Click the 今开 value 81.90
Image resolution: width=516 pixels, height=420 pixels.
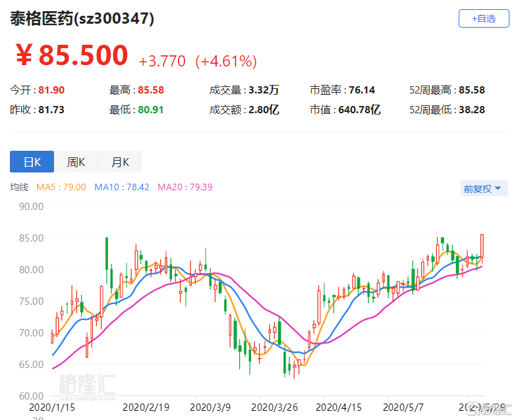(x=51, y=90)
